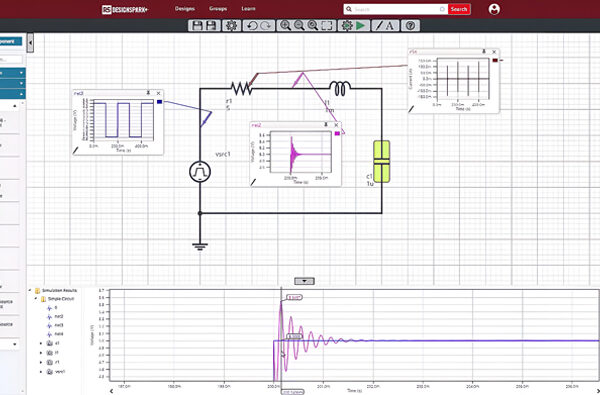The image size is (600, 395).
Task: Fit the schematic to the screen
Action: (326, 26)
